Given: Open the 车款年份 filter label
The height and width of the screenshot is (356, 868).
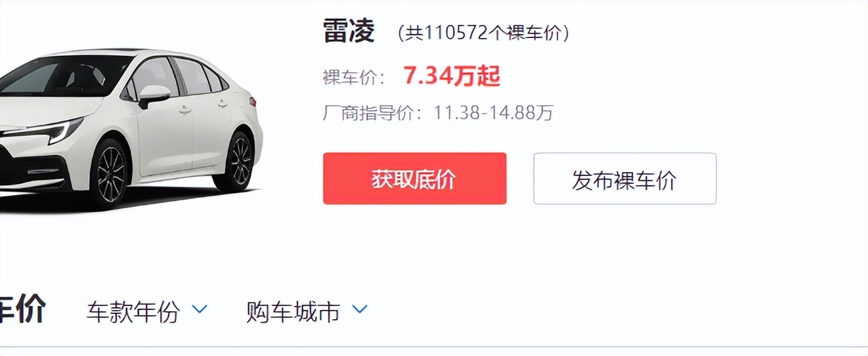Looking at the screenshot, I should [x=133, y=312].
